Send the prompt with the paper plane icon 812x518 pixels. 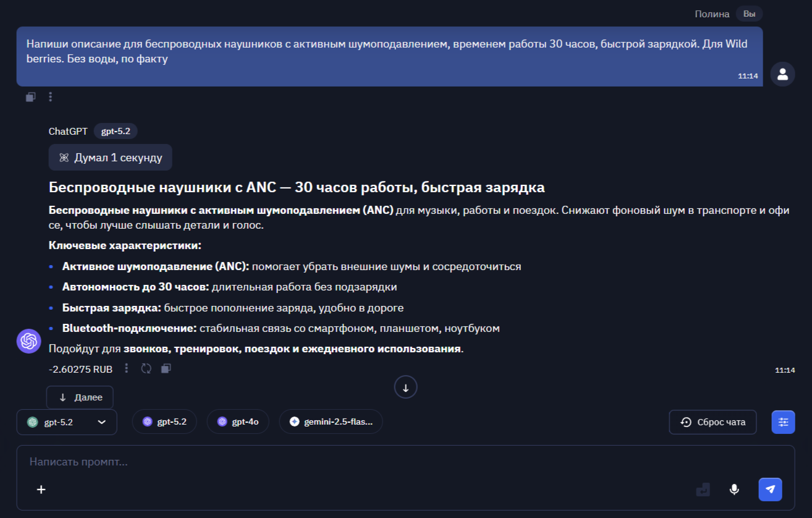pos(770,489)
